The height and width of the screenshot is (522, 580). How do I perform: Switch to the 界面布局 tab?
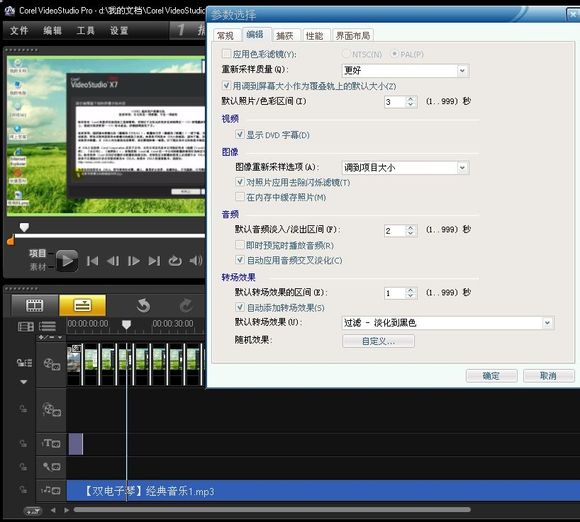point(353,36)
